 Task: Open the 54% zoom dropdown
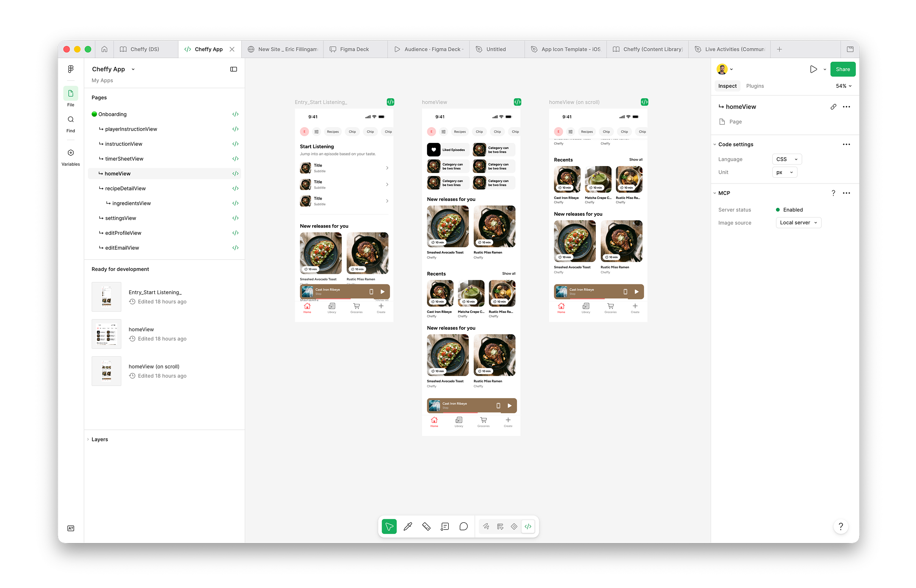tap(843, 86)
